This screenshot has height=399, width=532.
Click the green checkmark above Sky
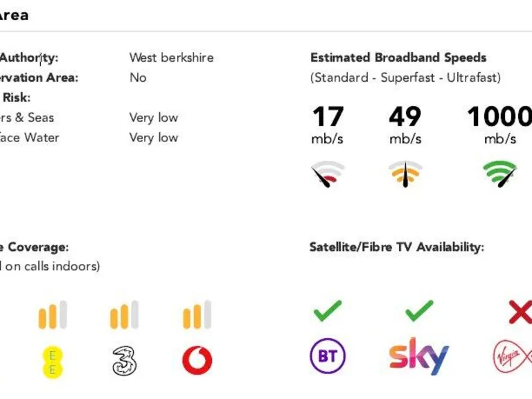point(419,311)
